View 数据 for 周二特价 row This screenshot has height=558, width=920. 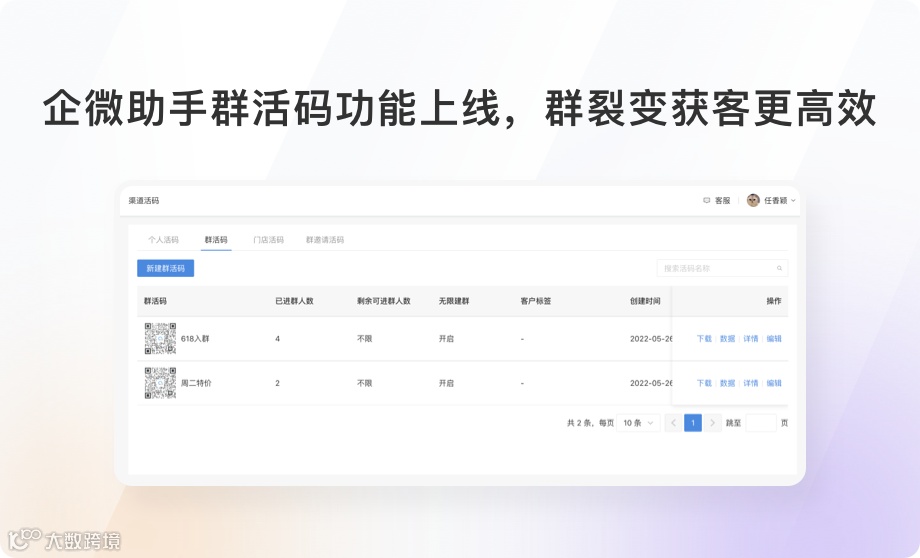[x=728, y=383]
